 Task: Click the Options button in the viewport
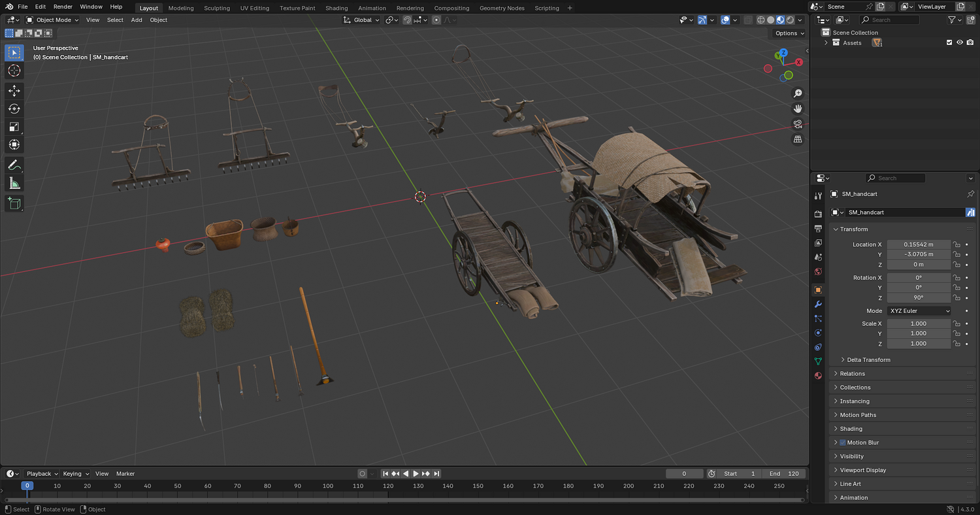point(789,33)
